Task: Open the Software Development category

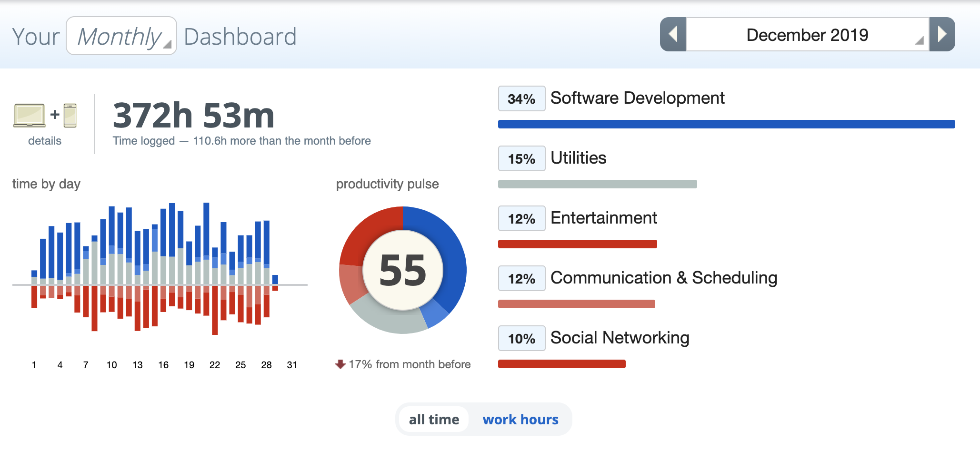Action: coord(637,98)
